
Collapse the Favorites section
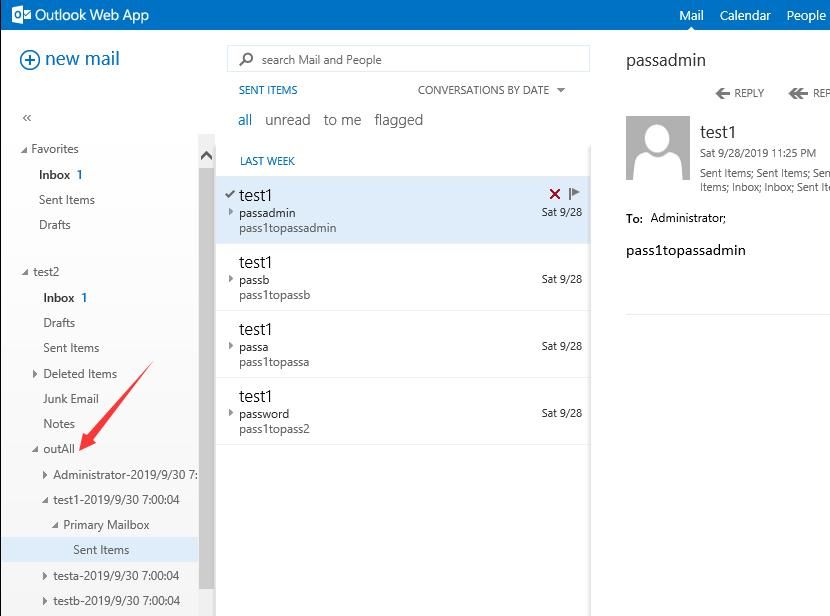[x=24, y=150]
